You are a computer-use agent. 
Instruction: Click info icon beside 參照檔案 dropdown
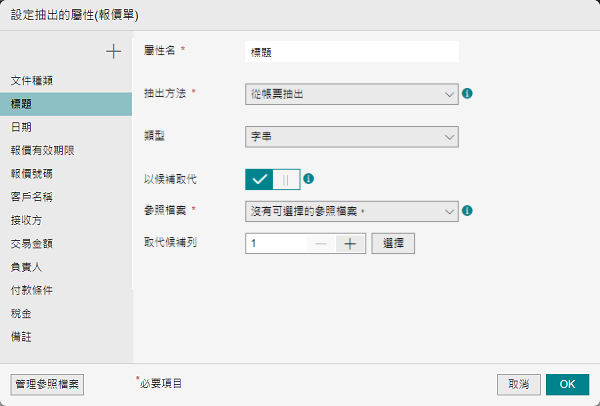click(x=467, y=211)
